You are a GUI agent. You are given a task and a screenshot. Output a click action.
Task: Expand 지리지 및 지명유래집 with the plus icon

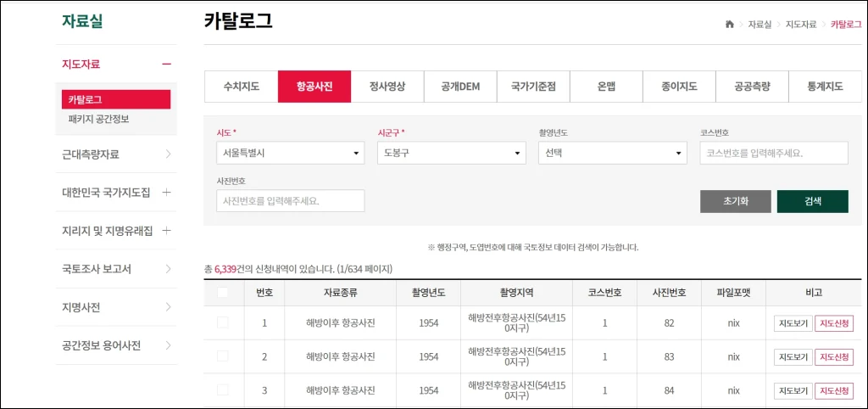point(166,231)
